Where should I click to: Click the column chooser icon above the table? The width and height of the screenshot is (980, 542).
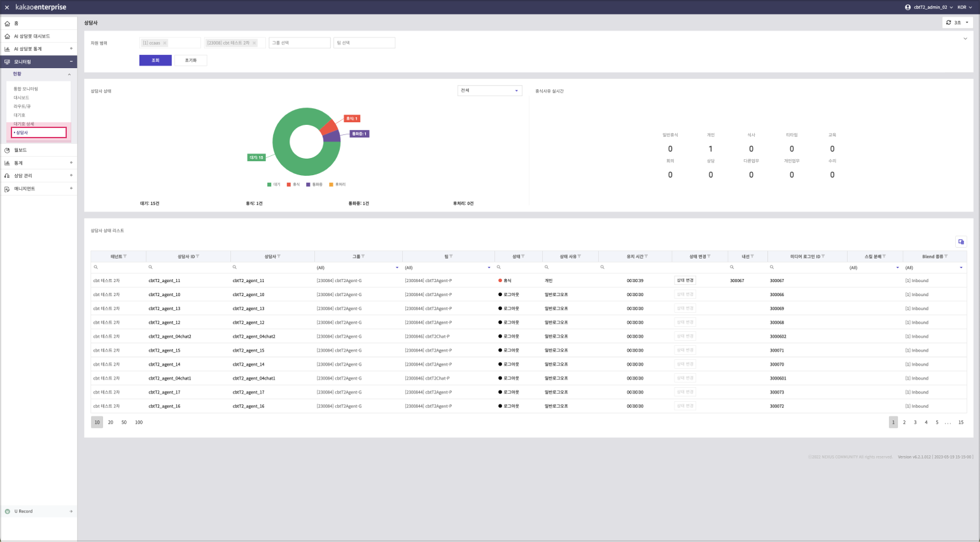tap(961, 242)
